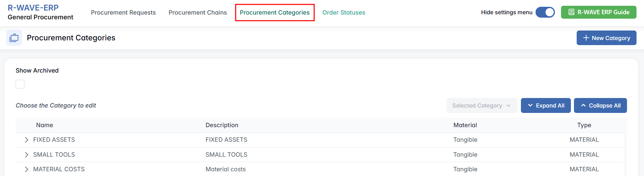Click the New Category button
This screenshot has width=644, height=176.
coord(606,38)
